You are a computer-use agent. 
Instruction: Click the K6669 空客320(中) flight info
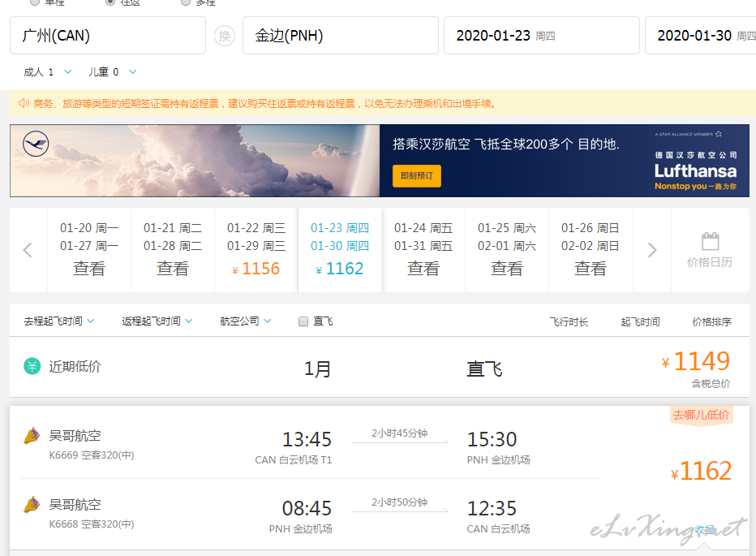92,455
